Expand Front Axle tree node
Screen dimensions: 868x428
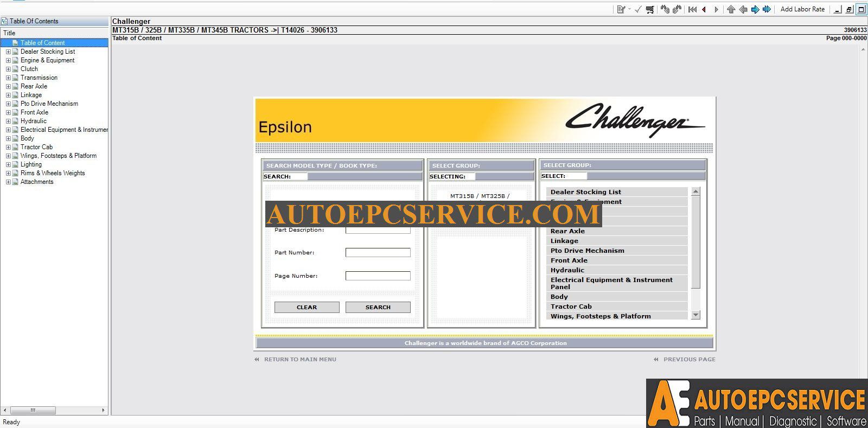[8, 112]
